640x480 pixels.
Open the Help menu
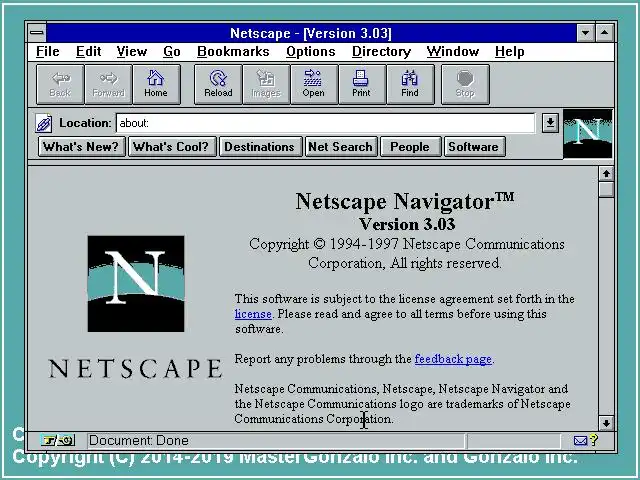tap(509, 51)
